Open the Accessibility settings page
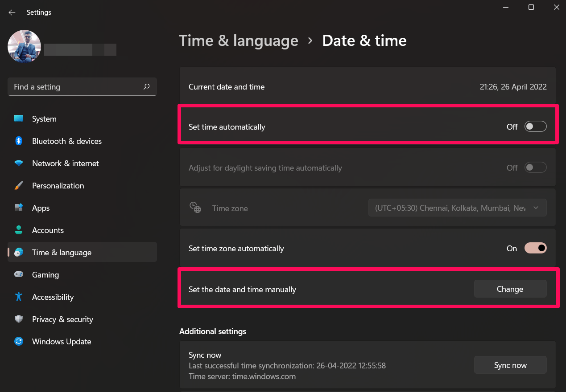The height and width of the screenshot is (392, 566). coord(53,297)
